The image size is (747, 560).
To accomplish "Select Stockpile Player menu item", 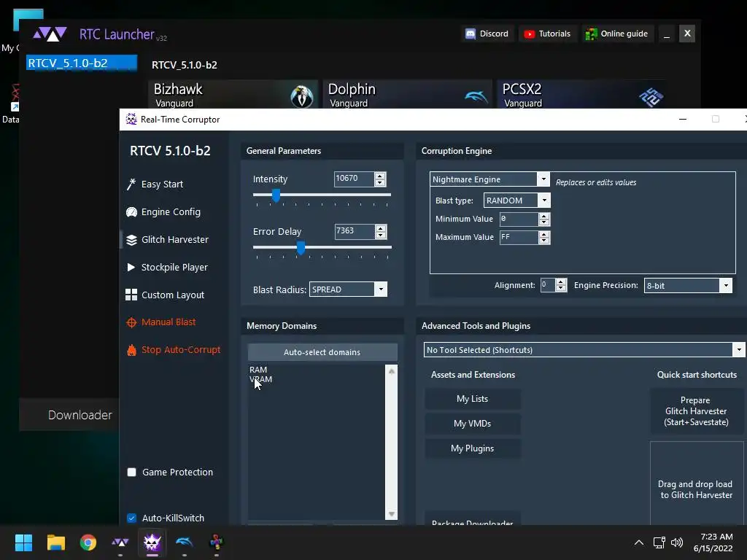I will tap(174, 268).
